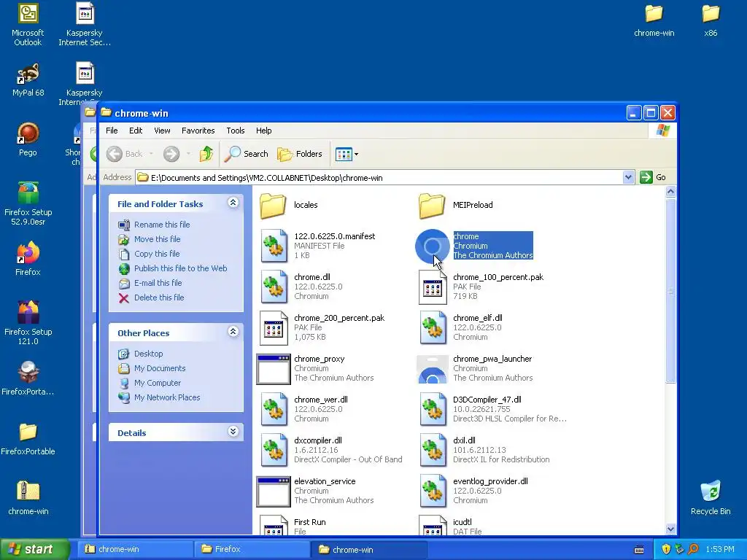Select the MEIPreload folder icon
This screenshot has width=747, height=560.
point(432,206)
